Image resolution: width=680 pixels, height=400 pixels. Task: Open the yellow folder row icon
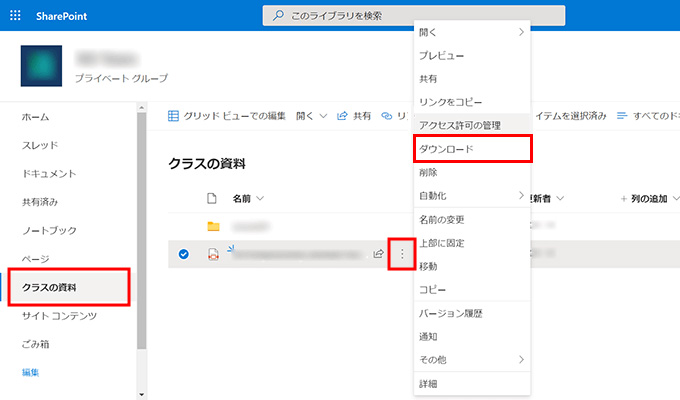pyautogui.click(x=213, y=226)
